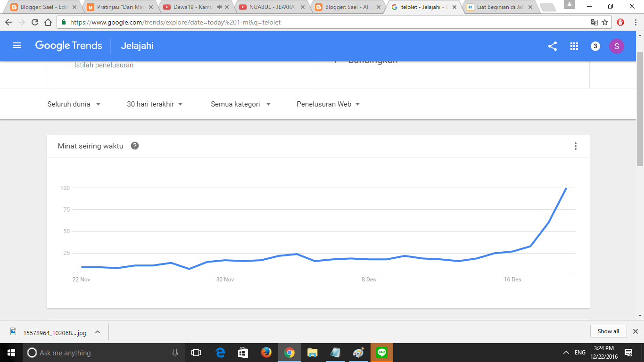Mute audio on the Dewa19 tab
Screen dimensions: 644x362
pos(219,7)
